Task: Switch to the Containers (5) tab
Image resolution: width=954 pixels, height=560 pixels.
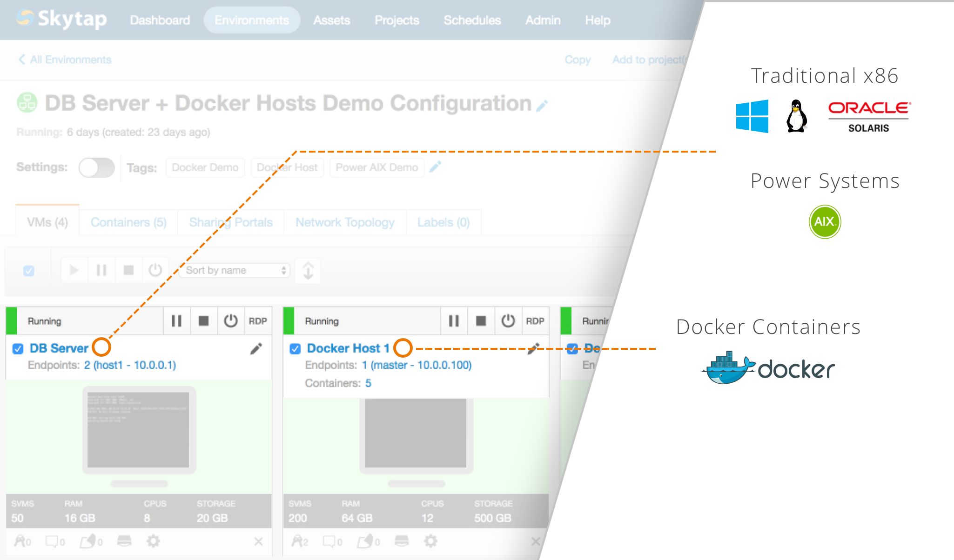Action: tap(128, 222)
